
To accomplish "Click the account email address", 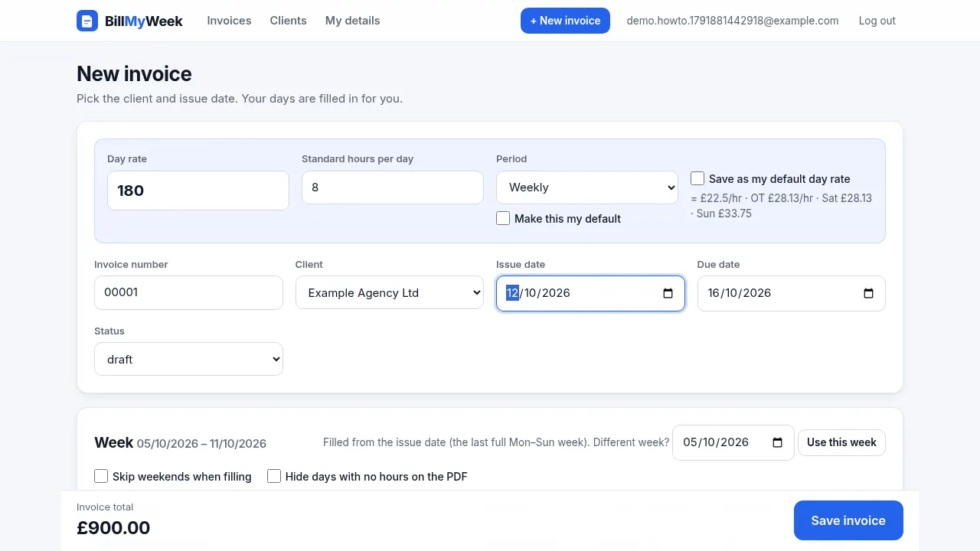I will point(733,21).
